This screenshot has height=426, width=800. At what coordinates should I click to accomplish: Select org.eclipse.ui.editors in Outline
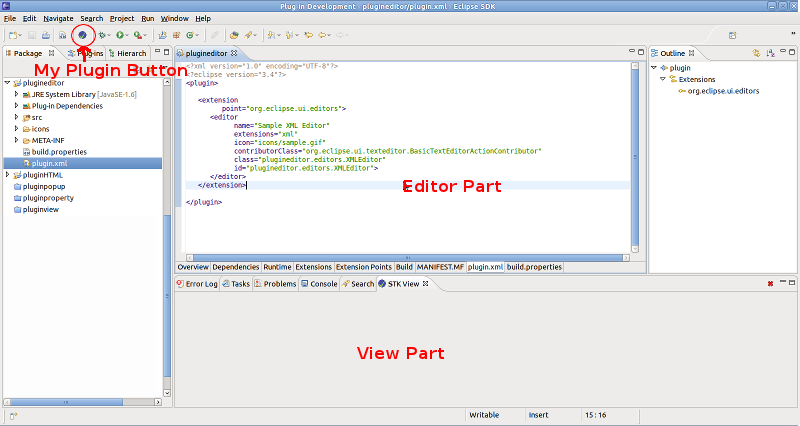click(x=719, y=91)
